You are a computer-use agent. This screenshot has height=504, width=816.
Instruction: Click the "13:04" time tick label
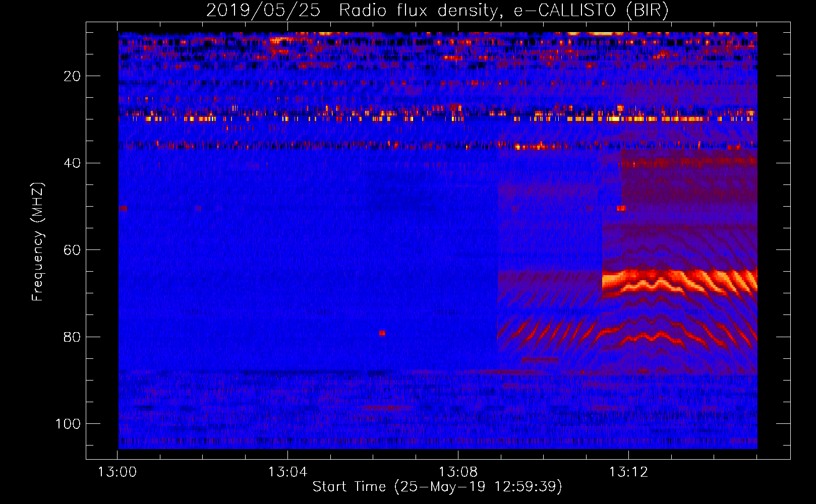[288, 472]
